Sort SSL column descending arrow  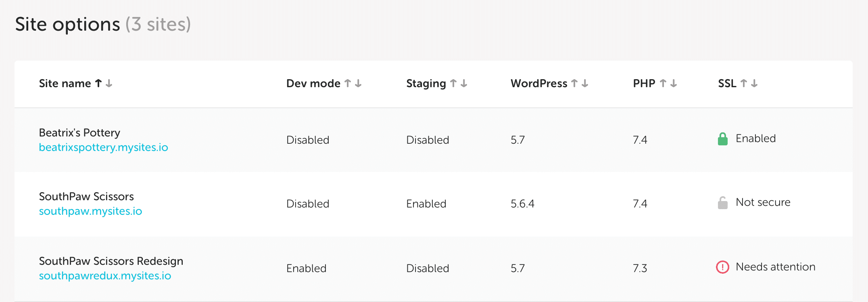754,83
